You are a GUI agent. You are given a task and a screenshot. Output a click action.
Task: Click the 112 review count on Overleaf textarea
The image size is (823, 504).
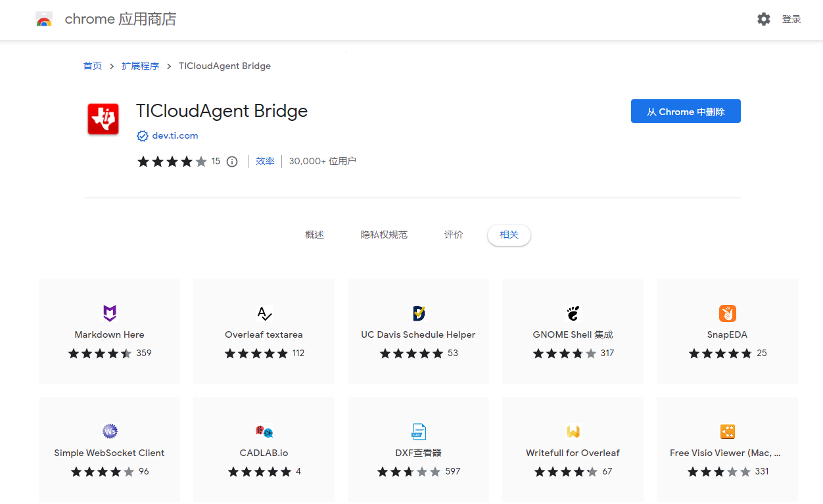pos(298,354)
